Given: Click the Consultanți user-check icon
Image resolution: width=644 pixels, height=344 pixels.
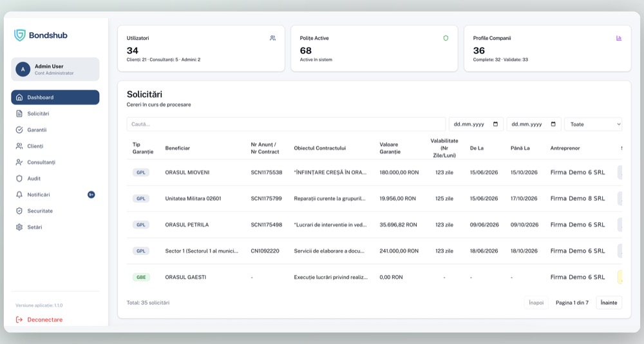Looking at the screenshot, I should tap(19, 162).
